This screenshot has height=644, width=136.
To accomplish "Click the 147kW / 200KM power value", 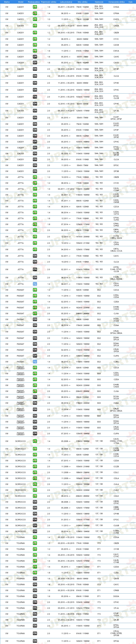I will click(82, 236).
